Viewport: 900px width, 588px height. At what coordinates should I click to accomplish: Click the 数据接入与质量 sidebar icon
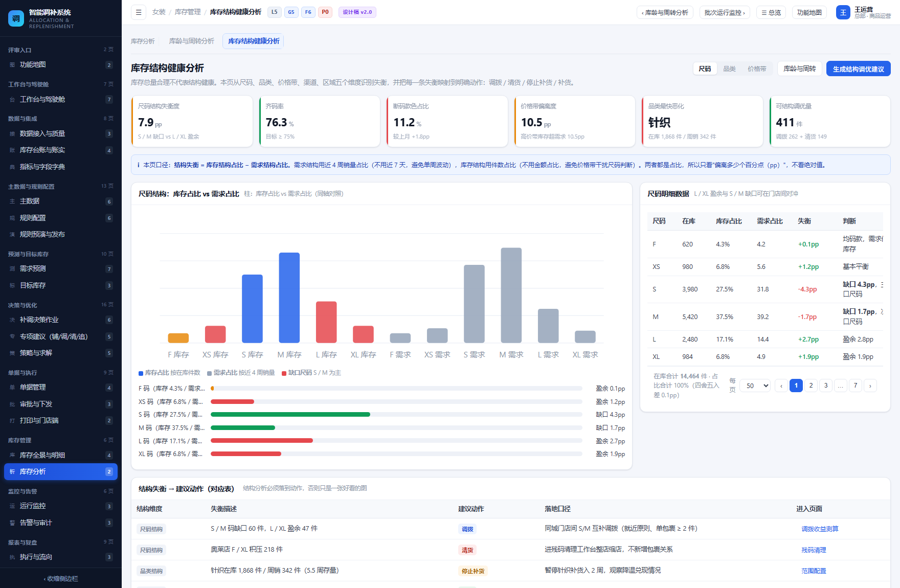[x=12, y=134]
